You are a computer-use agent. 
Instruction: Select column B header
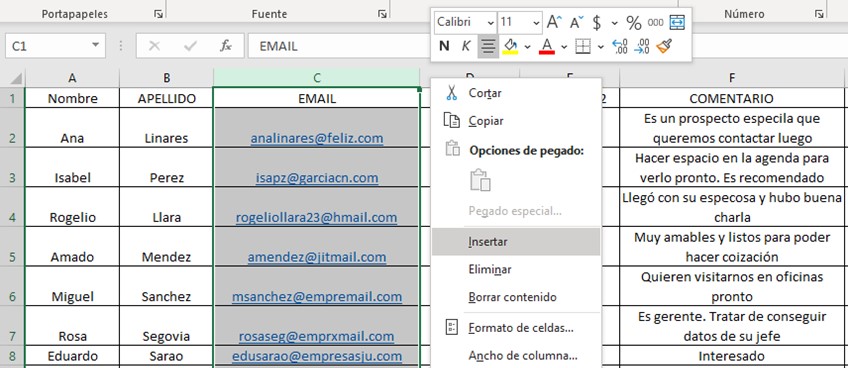(167, 78)
